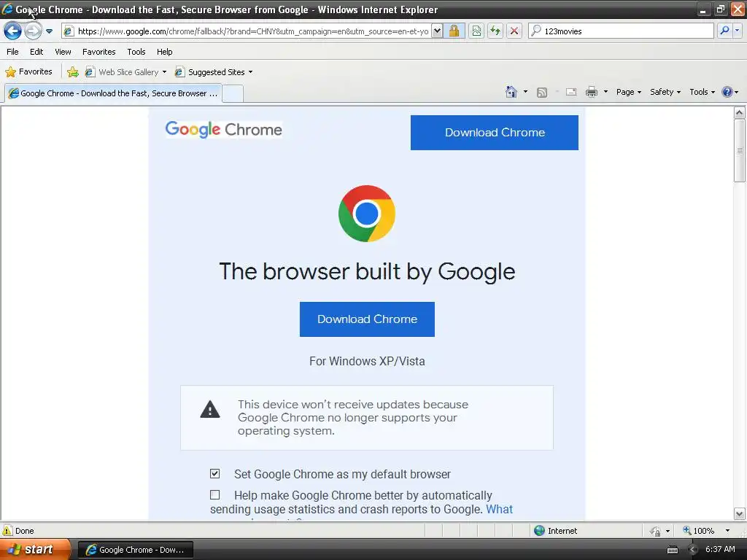This screenshot has width=747, height=560.
Task: Click the Add to Favorites Bar icon
Action: tap(73, 72)
